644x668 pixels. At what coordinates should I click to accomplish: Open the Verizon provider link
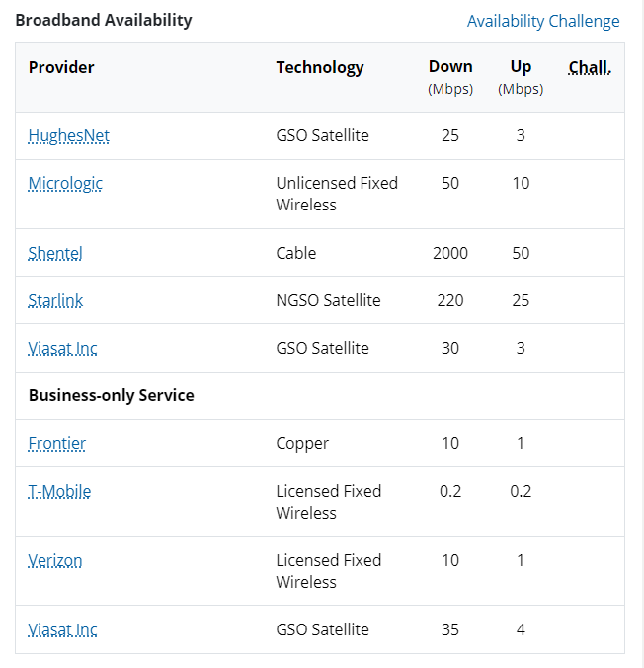[55, 560]
